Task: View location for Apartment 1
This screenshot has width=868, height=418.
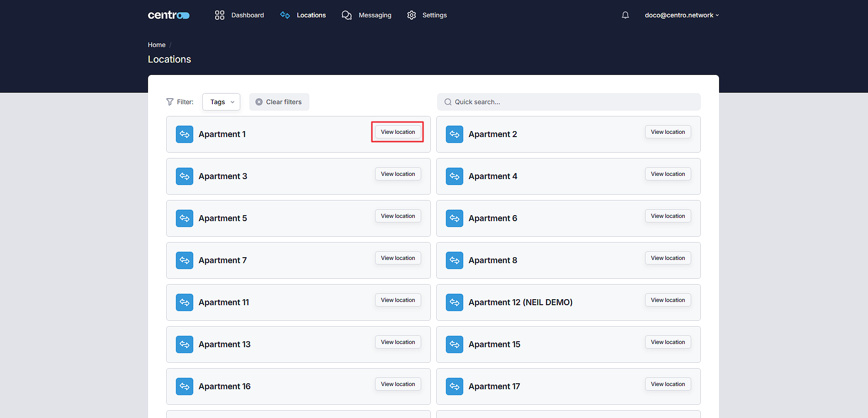Action: pos(398,132)
